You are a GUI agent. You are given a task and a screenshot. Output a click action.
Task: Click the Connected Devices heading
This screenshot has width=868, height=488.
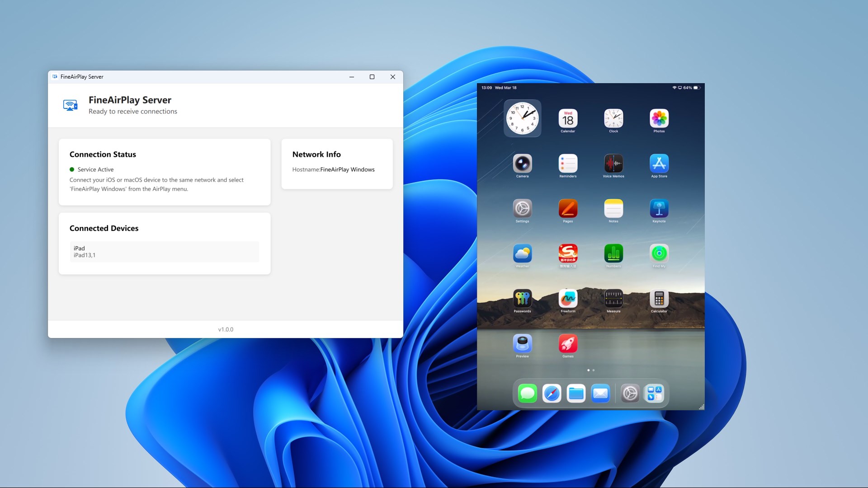coord(104,228)
